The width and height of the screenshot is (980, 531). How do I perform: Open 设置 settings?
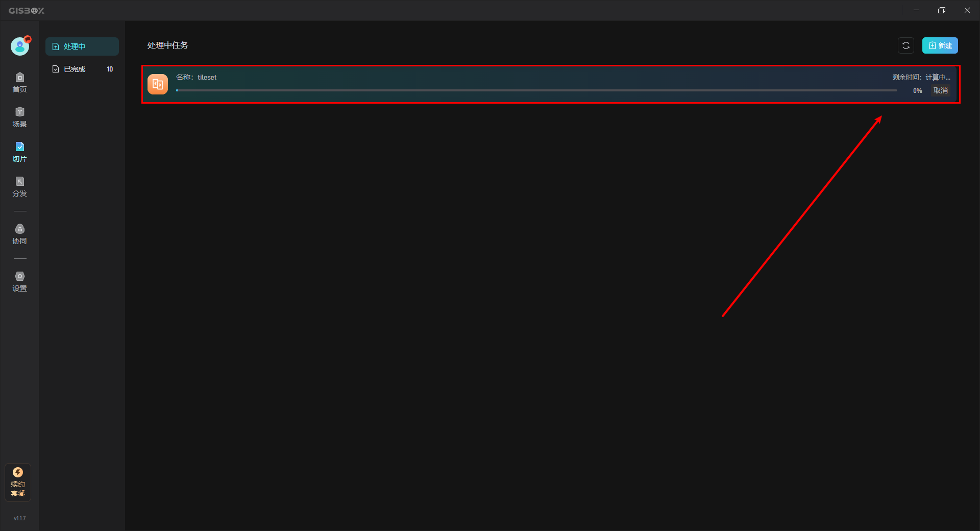pyautogui.click(x=19, y=282)
